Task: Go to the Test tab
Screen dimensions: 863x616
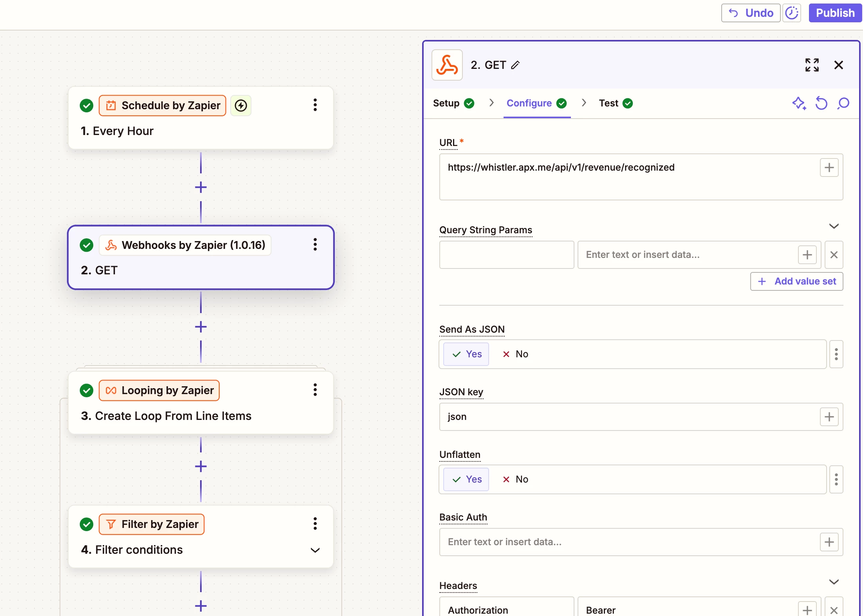Action: tap(616, 103)
